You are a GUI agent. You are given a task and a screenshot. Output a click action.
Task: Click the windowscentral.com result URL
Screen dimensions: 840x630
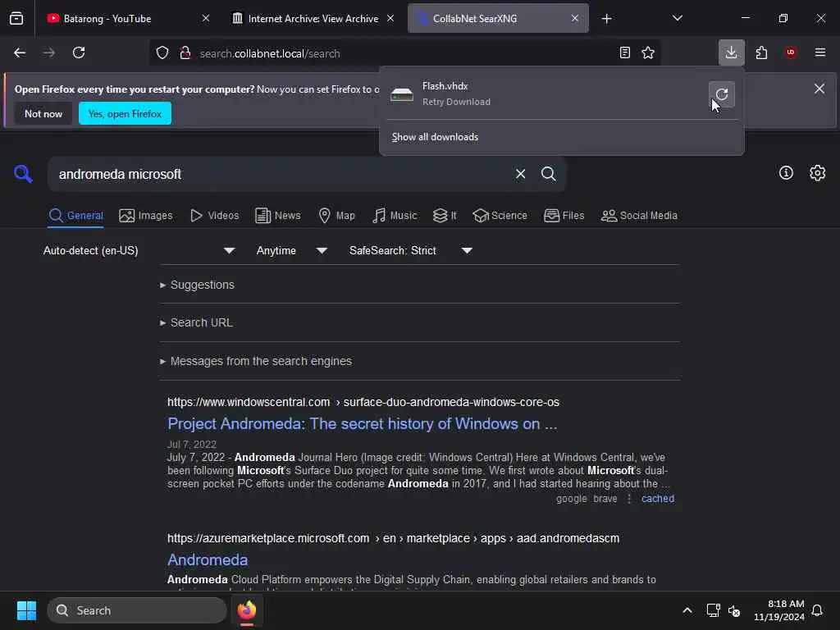tap(363, 402)
